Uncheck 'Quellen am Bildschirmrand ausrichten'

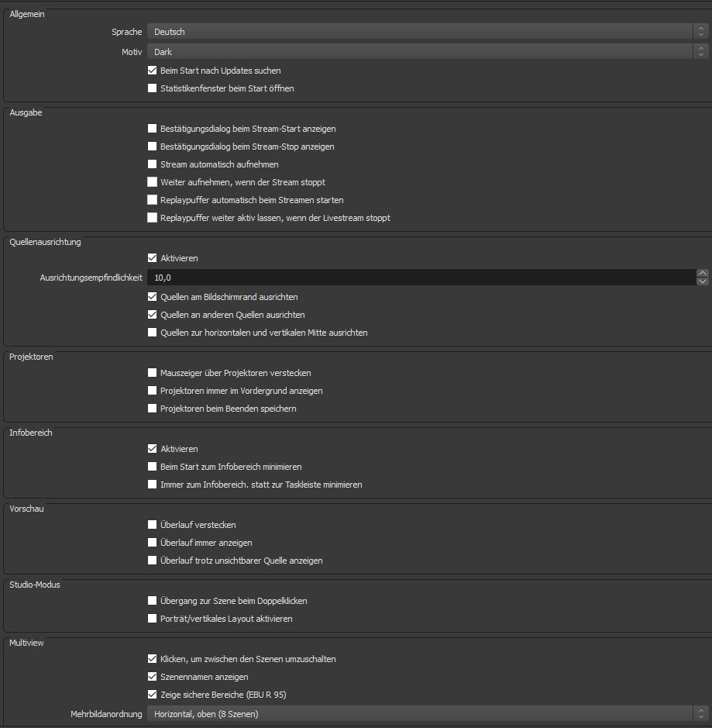click(x=153, y=297)
